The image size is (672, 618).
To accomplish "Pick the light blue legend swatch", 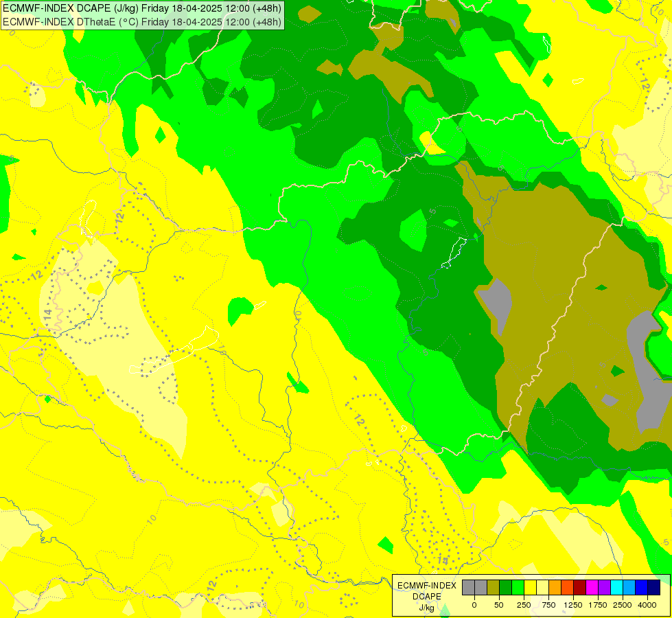I will [x=630, y=588].
